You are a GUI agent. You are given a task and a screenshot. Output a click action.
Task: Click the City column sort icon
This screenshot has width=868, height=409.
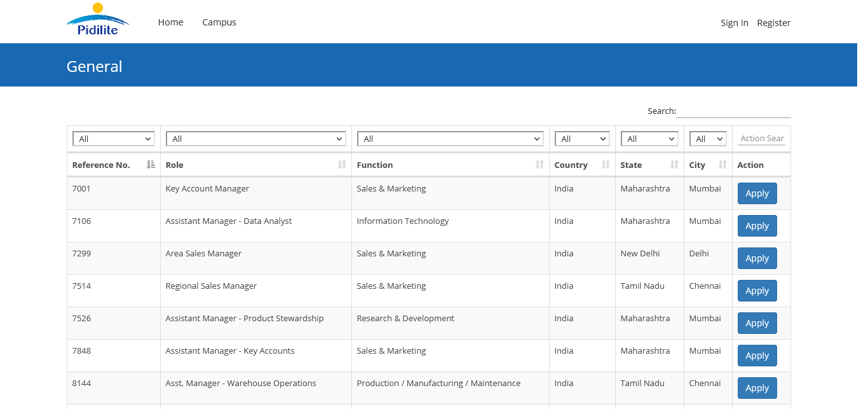coord(722,165)
